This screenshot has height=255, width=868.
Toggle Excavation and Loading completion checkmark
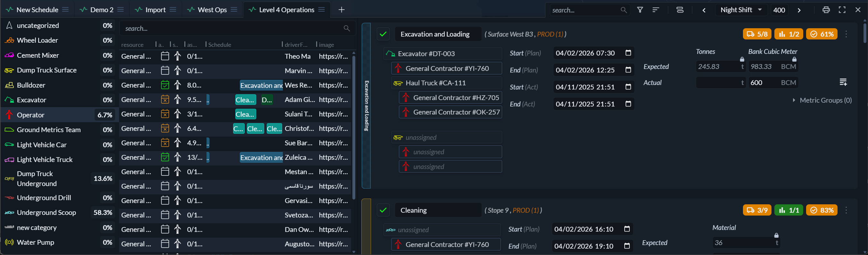[x=383, y=34]
